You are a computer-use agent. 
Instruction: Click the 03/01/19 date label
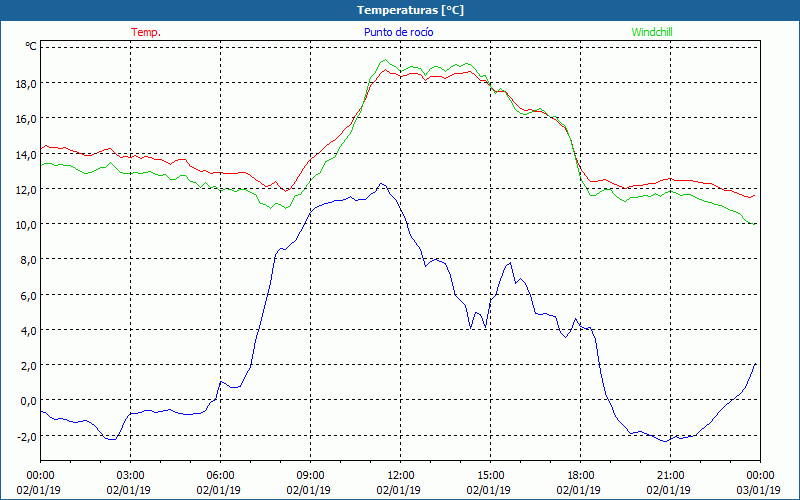click(x=760, y=490)
